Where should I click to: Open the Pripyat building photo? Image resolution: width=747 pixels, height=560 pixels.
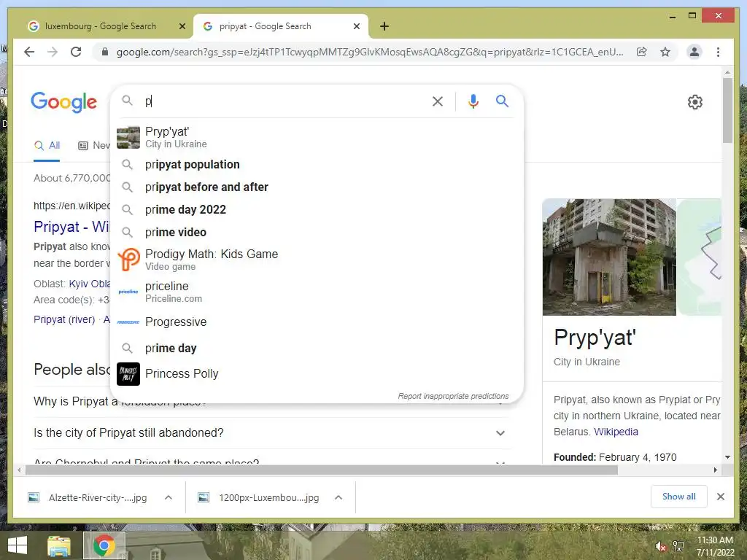[x=609, y=257]
